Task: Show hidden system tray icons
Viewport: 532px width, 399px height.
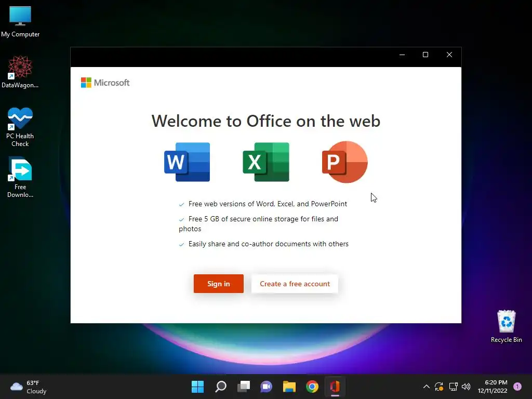Action: 427,387
